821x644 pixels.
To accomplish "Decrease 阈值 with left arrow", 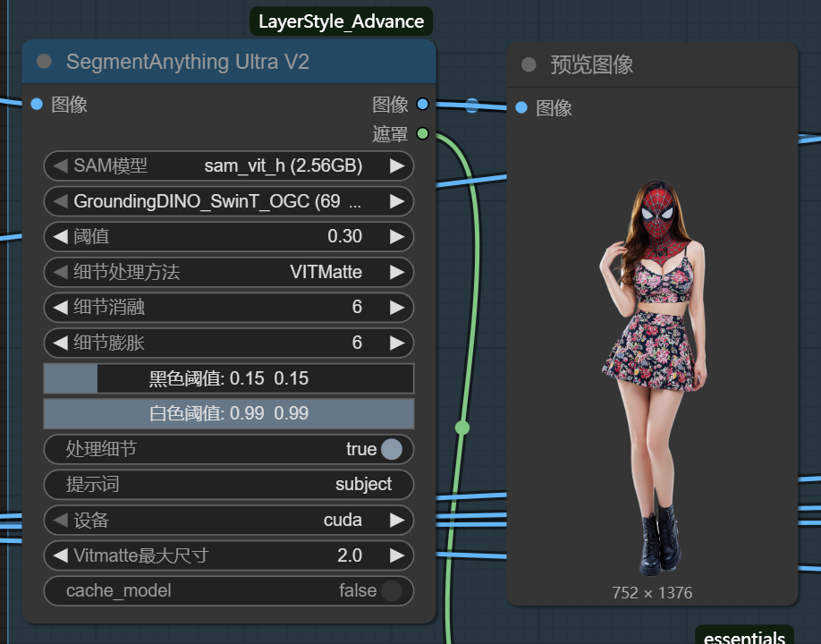I will (60, 236).
